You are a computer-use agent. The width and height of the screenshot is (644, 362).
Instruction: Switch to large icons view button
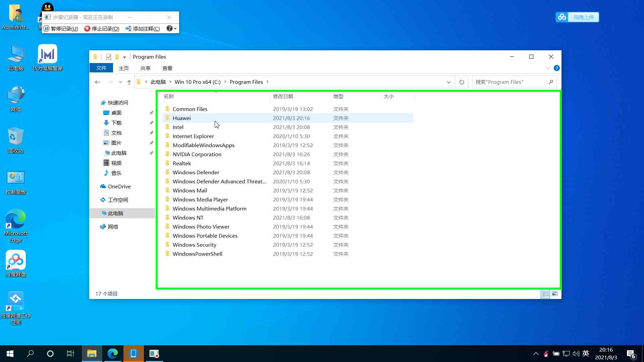pos(555,294)
